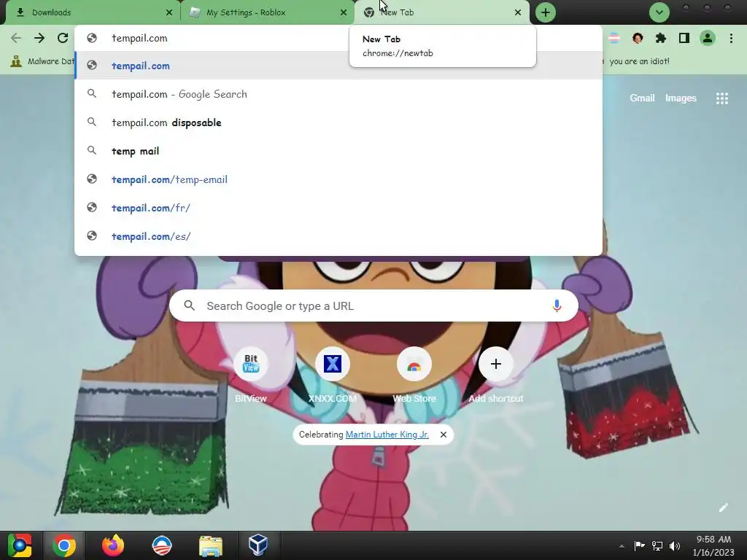Start voice search with the microphone
Viewport: 747px width, 560px height.
pyautogui.click(x=557, y=306)
